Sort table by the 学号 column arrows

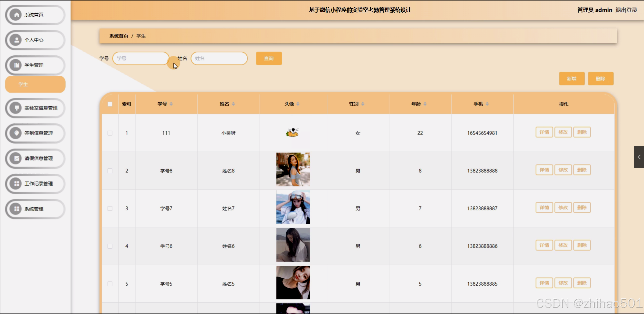pos(171,104)
